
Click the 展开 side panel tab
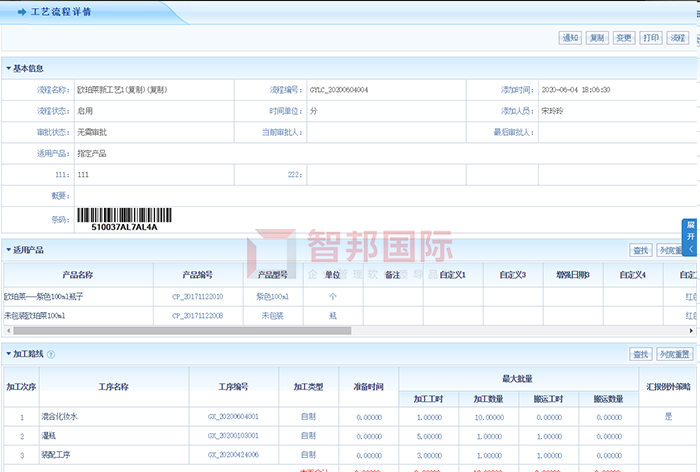tap(690, 230)
